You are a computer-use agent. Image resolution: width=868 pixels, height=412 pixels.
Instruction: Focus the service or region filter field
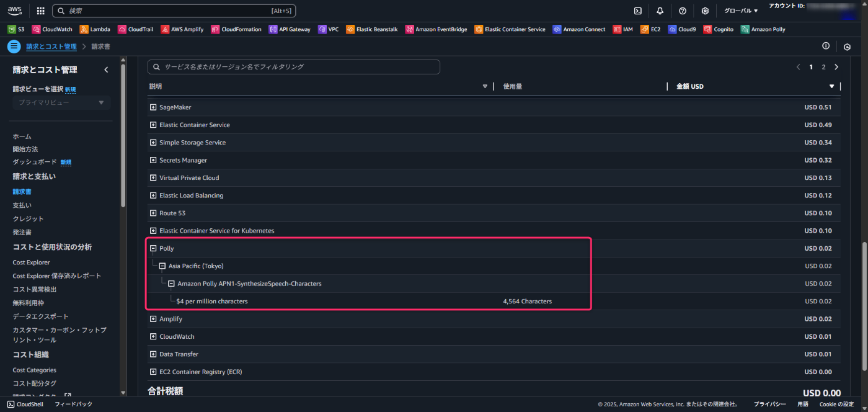click(294, 67)
